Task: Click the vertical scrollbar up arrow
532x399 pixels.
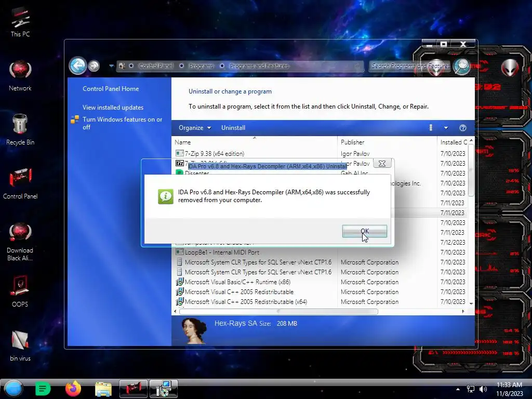Action: coord(471,140)
